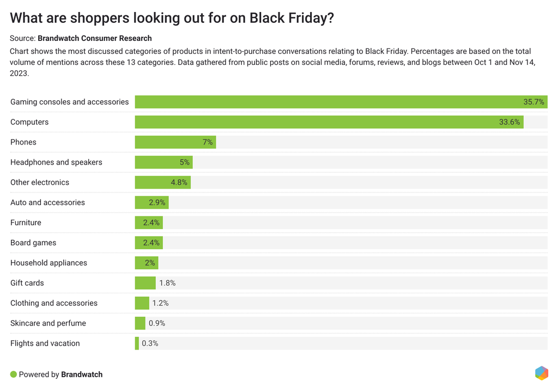558x392 pixels.
Task: Click the colorful hexagon logo icon
Action: click(541, 373)
